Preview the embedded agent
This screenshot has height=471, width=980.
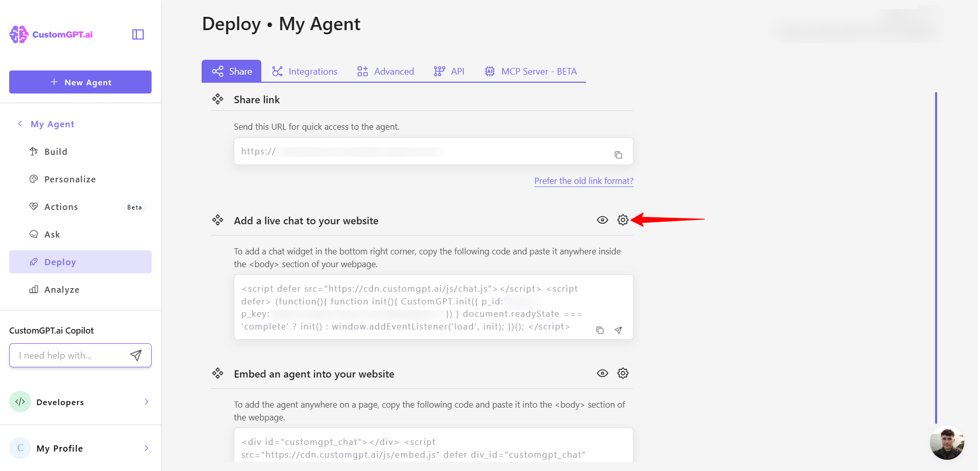(x=602, y=373)
